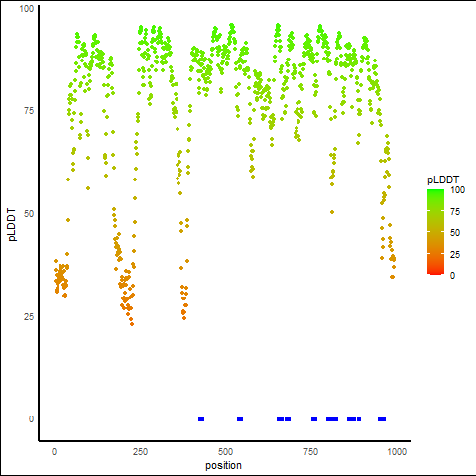The image size is (476, 476).
Task: Click the blue bar marker at position 750
Action: pos(314,419)
